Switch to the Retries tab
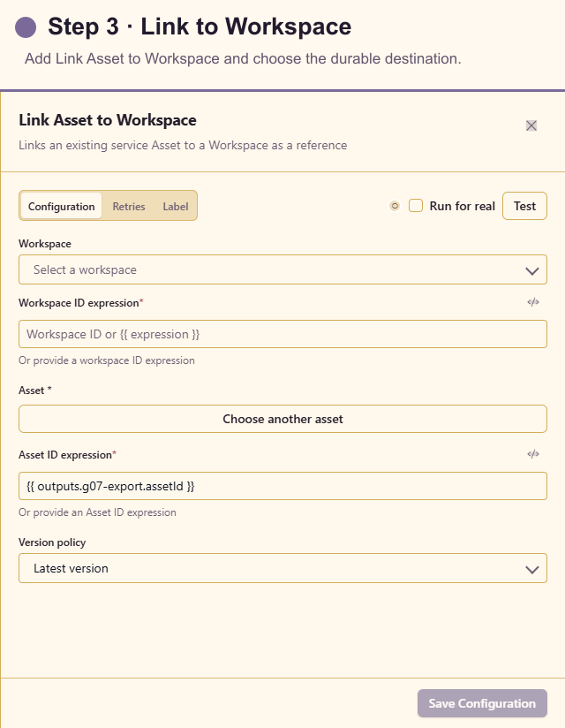This screenshot has height=728, width=565. pyautogui.click(x=129, y=206)
